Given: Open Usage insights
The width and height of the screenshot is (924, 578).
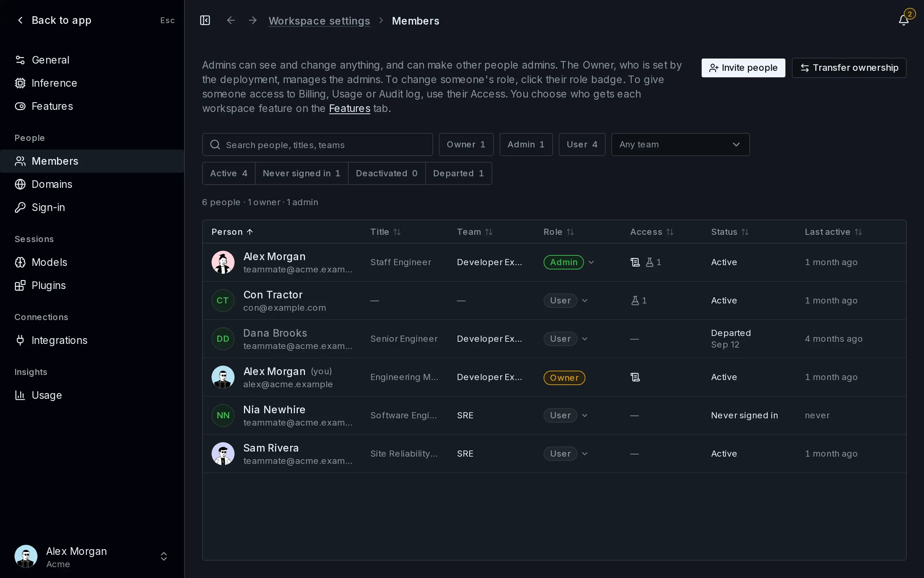Looking at the screenshot, I should tap(92, 395).
